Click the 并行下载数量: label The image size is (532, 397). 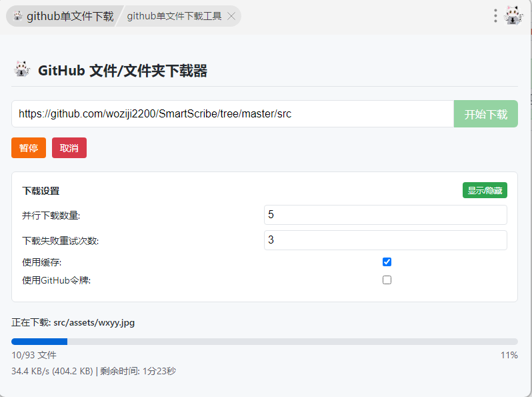[51, 216]
